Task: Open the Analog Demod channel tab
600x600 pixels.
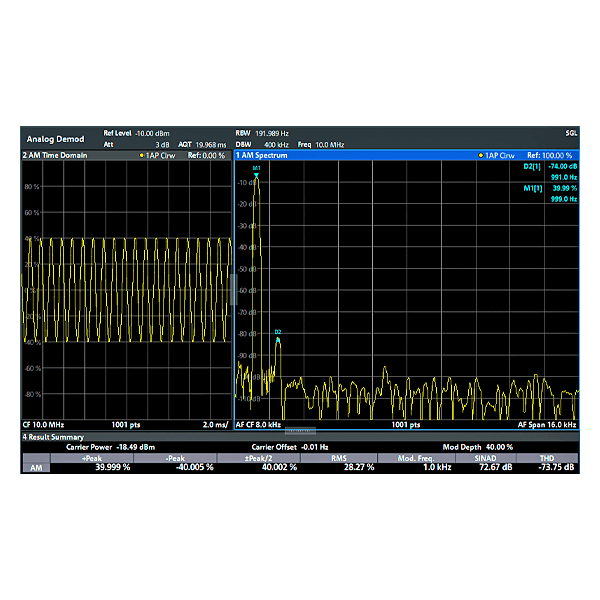Action: [55, 138]
